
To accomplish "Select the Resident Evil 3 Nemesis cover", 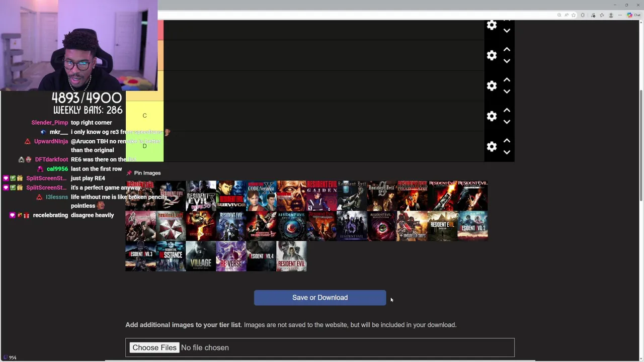I will (x=201, y=196).
